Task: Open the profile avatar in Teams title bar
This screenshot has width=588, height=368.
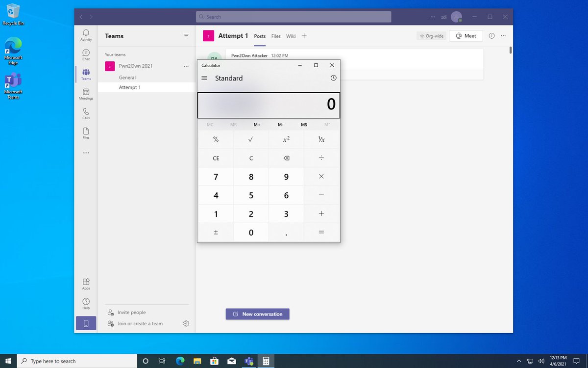Action: pyautogui.click(x=456, y=17)
